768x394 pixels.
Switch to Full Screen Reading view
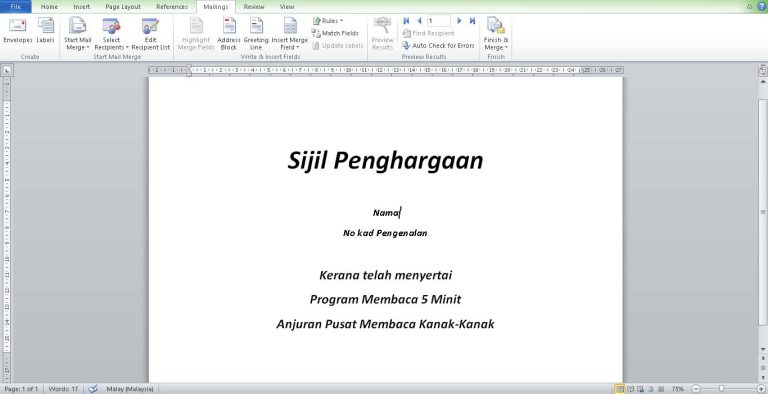click(x=630, y=389)
